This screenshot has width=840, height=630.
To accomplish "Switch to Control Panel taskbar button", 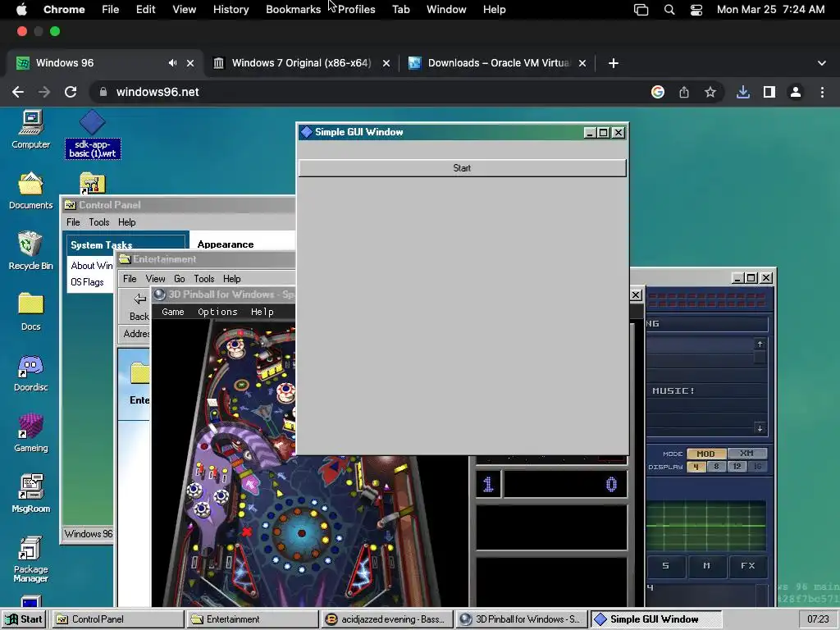I will point(117,619).
